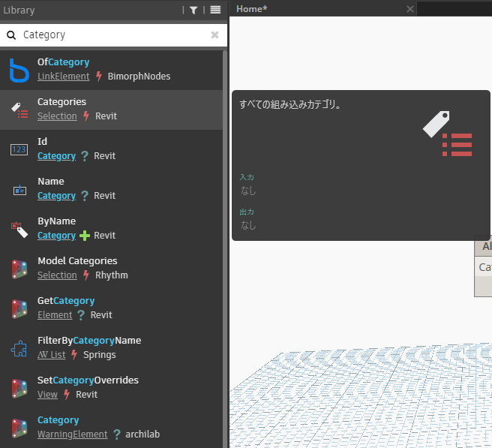492x448 pixels.
Task: Click the 入力 label in the tooltip
Action: click(x=247, y=177)
